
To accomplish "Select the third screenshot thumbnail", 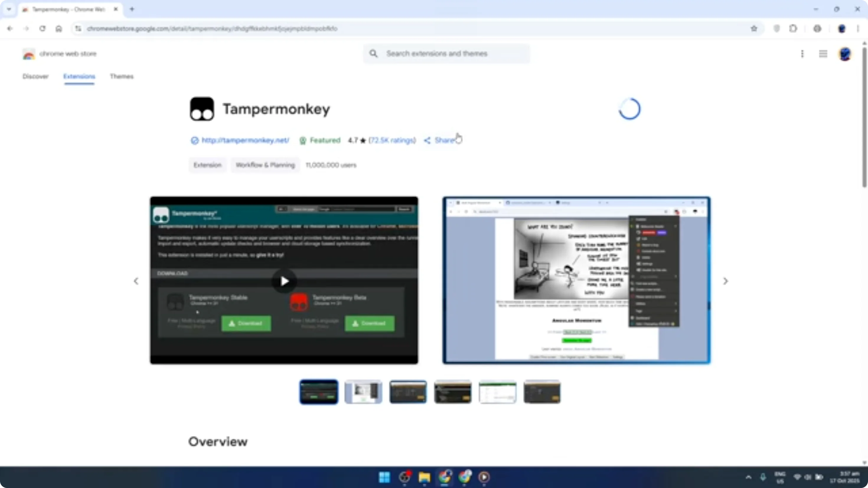I will (x=408, y=392).
